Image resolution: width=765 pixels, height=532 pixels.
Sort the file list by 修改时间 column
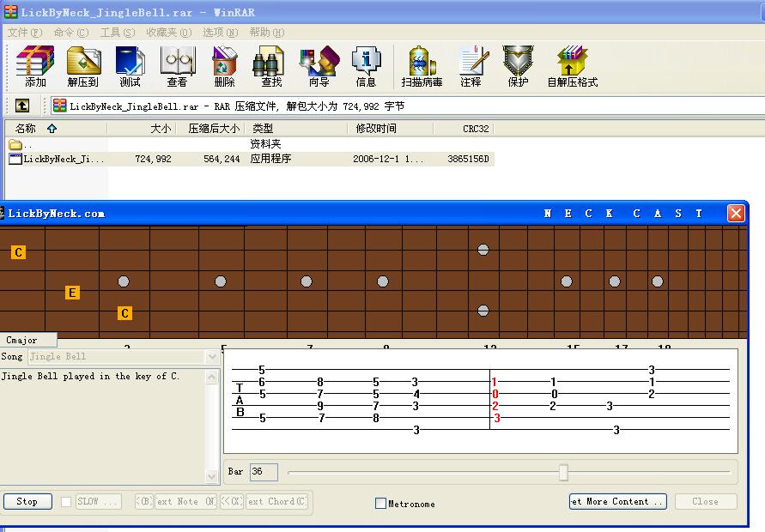tap(391, 128)
